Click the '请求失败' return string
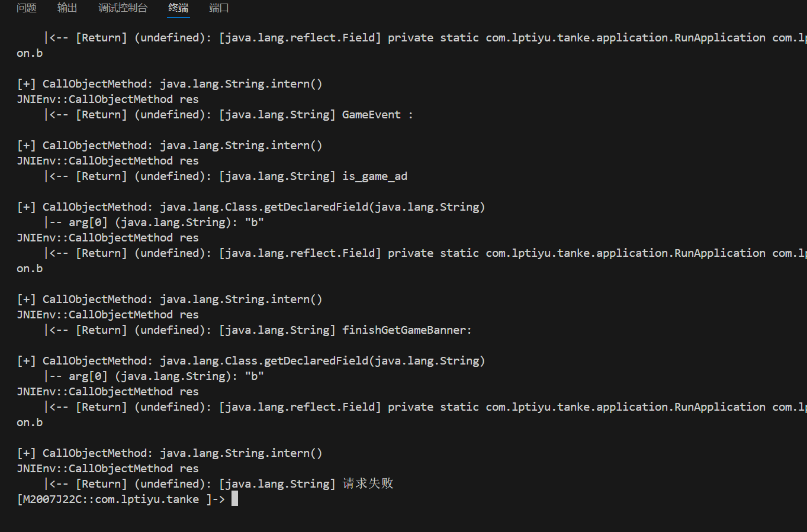This screenshot has width=807, height=532. (368, 484)
